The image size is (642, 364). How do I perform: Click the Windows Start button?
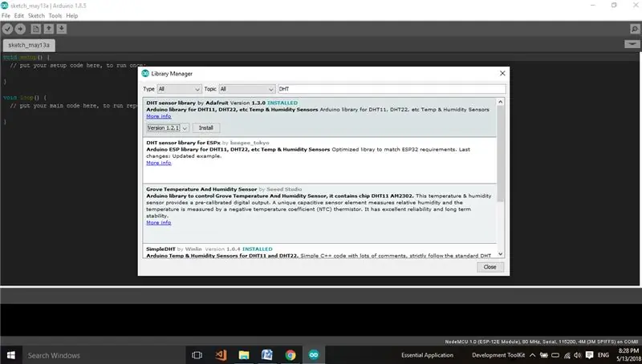10,355
